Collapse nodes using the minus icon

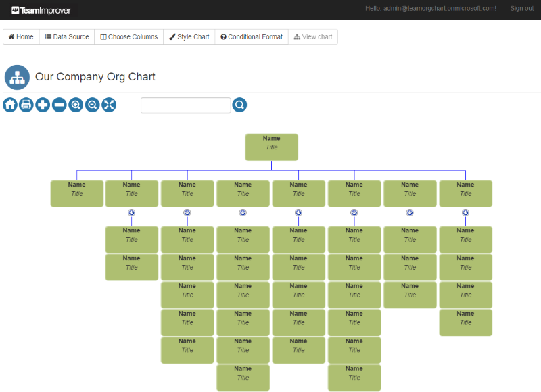[x=59, y=105]
